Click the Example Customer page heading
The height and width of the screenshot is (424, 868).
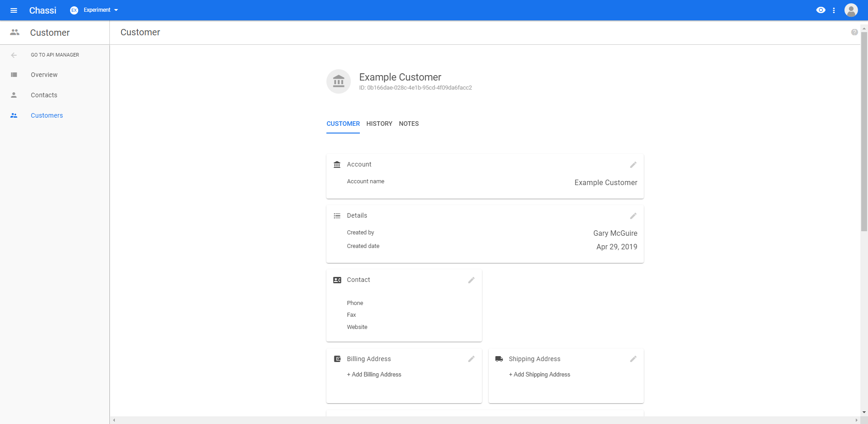tap(400, 77)
